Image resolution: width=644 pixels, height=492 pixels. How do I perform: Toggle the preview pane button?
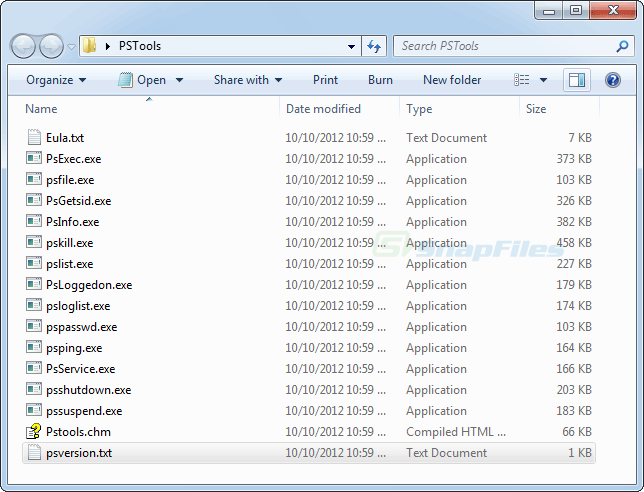[x=577, y=80]
